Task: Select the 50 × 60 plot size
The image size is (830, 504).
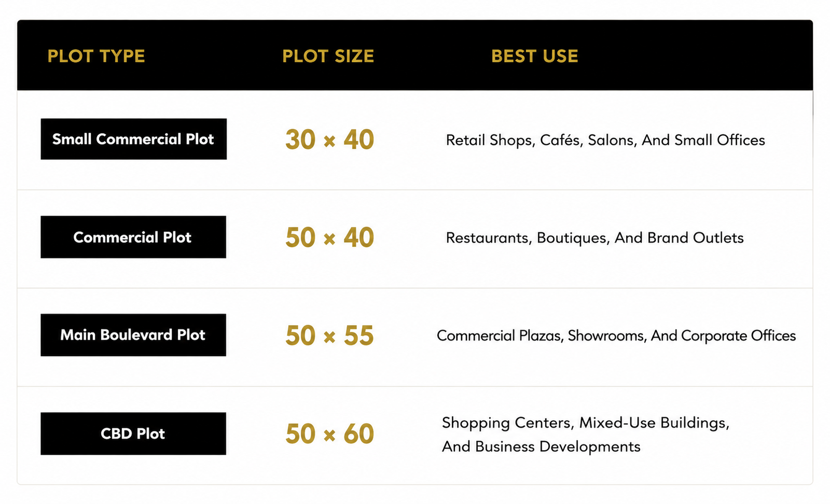Action: [329, 434]
